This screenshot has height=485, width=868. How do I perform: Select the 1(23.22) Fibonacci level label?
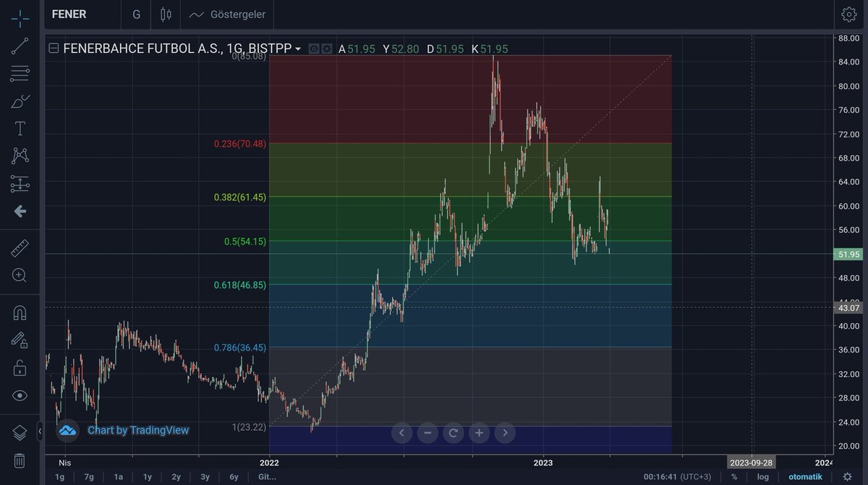tap(249, 427)
